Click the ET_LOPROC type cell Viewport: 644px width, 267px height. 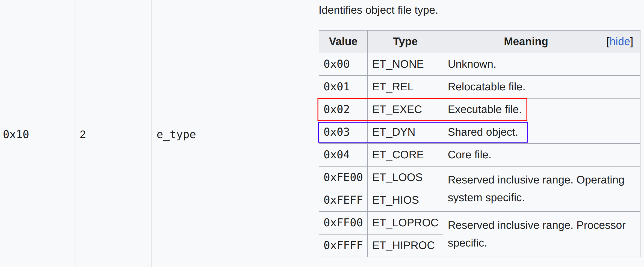point(405,223)
